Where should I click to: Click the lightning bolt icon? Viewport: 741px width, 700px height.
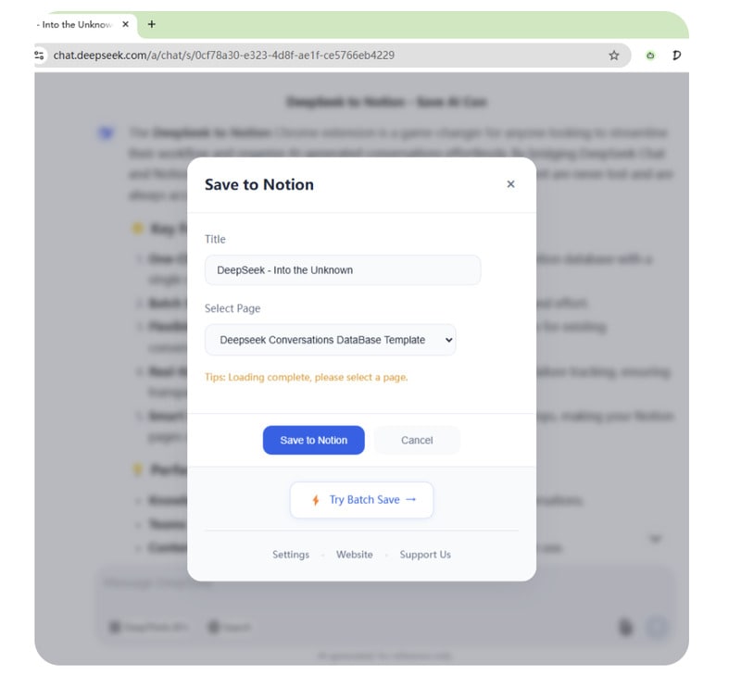[x=315, y=500]
